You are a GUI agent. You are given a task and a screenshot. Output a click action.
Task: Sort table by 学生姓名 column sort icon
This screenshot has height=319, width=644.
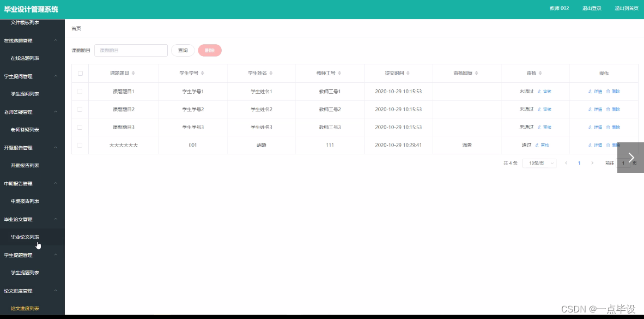(x=271, y=73)
